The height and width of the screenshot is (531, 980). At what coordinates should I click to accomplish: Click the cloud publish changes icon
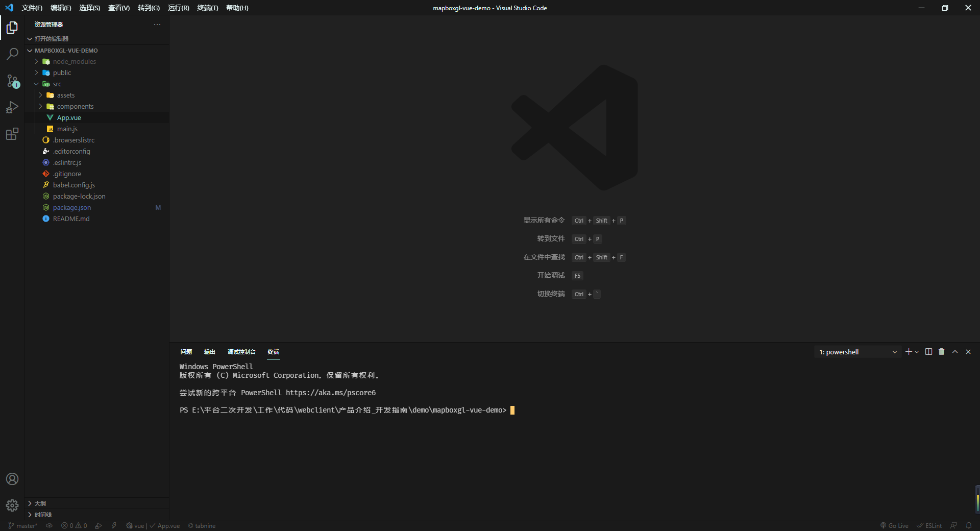49,526
